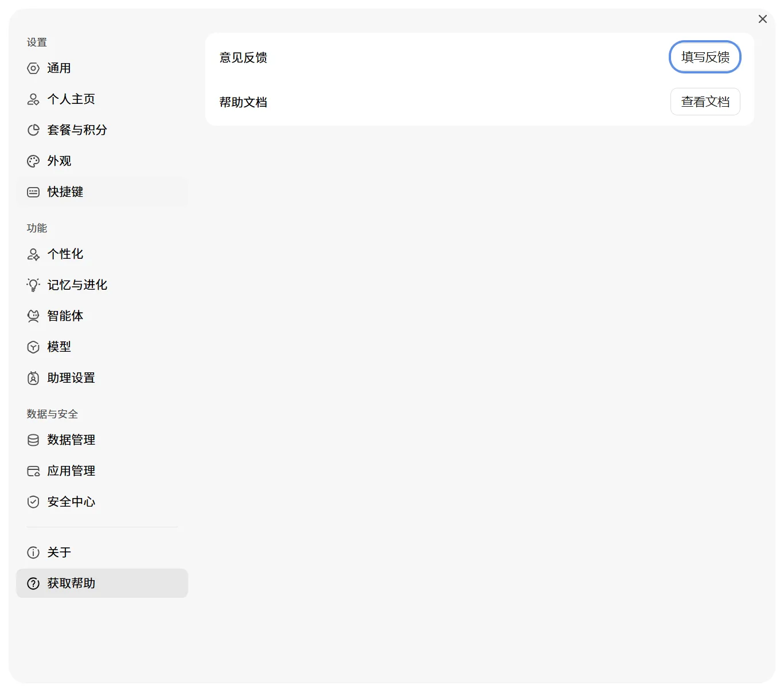Click the 查看文档 button
784x692 pixels.
pos(705,102)
